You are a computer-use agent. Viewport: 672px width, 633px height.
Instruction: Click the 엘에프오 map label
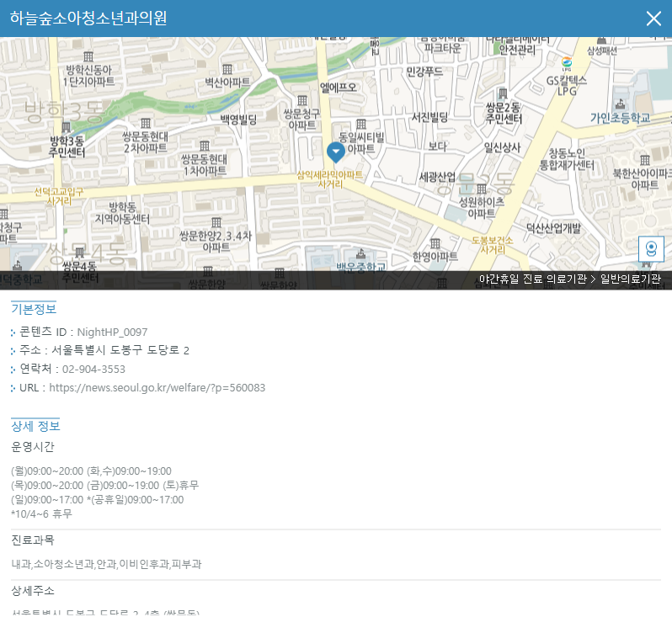coord(339,88)
